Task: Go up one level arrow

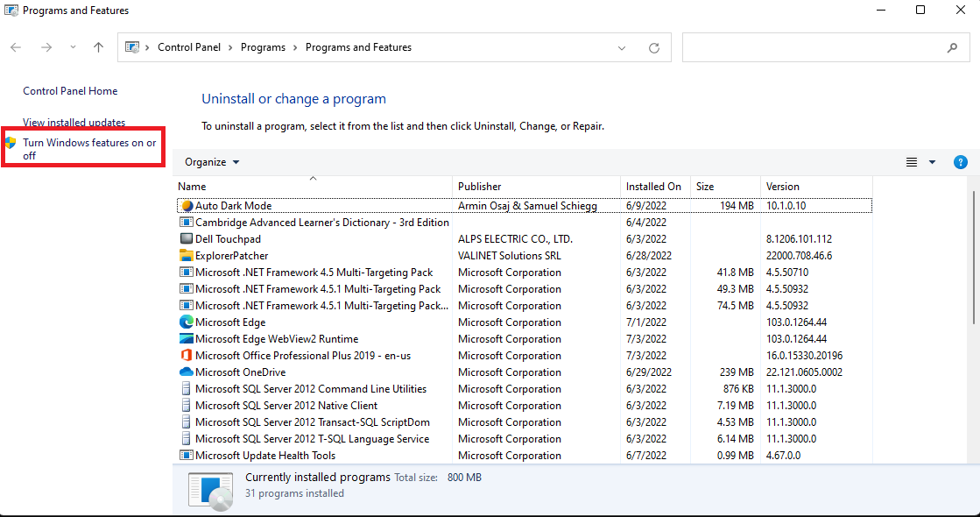Action: [98, 47]
